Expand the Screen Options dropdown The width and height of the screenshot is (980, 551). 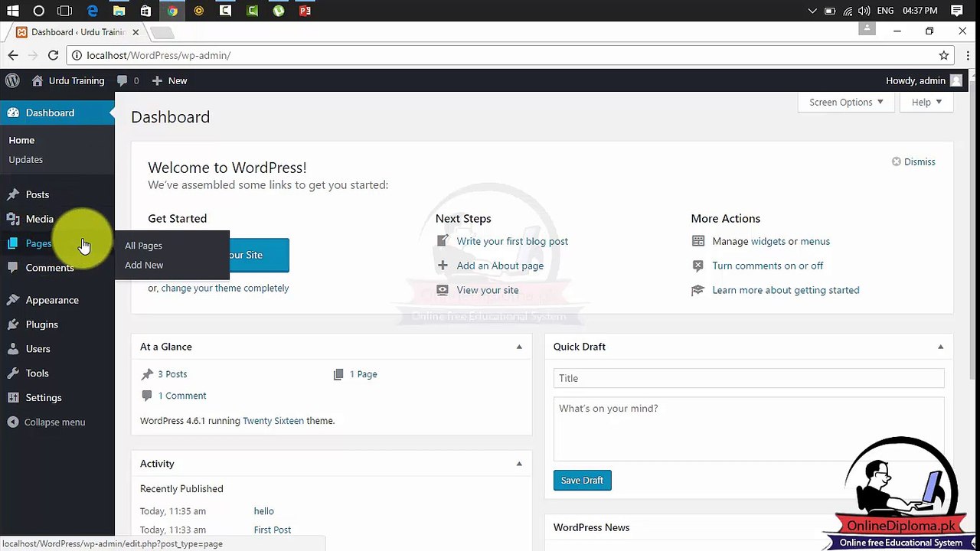846,103
